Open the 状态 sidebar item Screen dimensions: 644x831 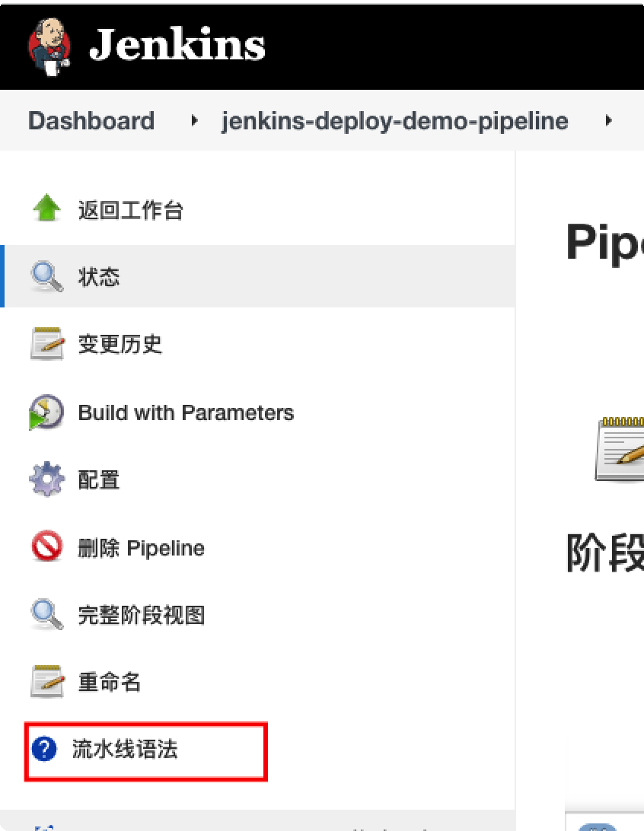[99, 277]
